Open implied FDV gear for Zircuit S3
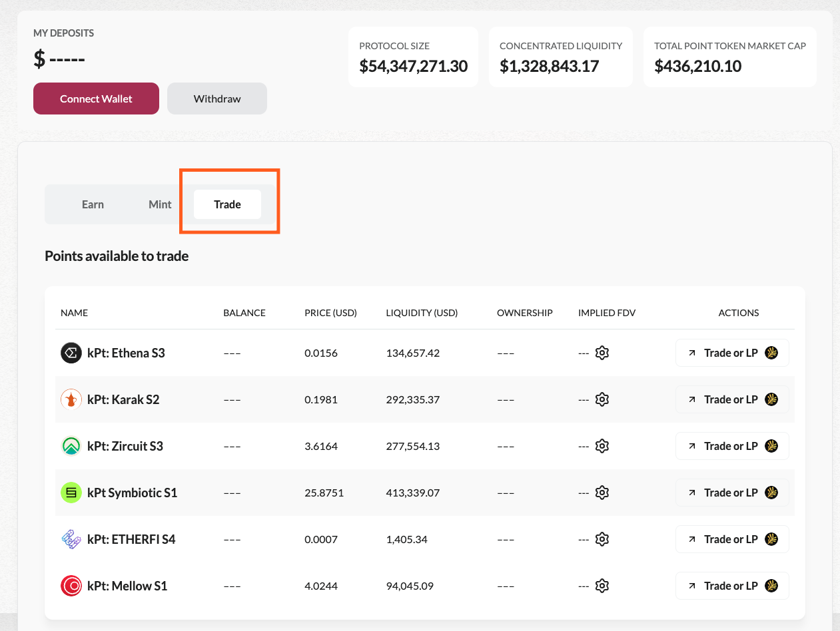 coord(602,446)
